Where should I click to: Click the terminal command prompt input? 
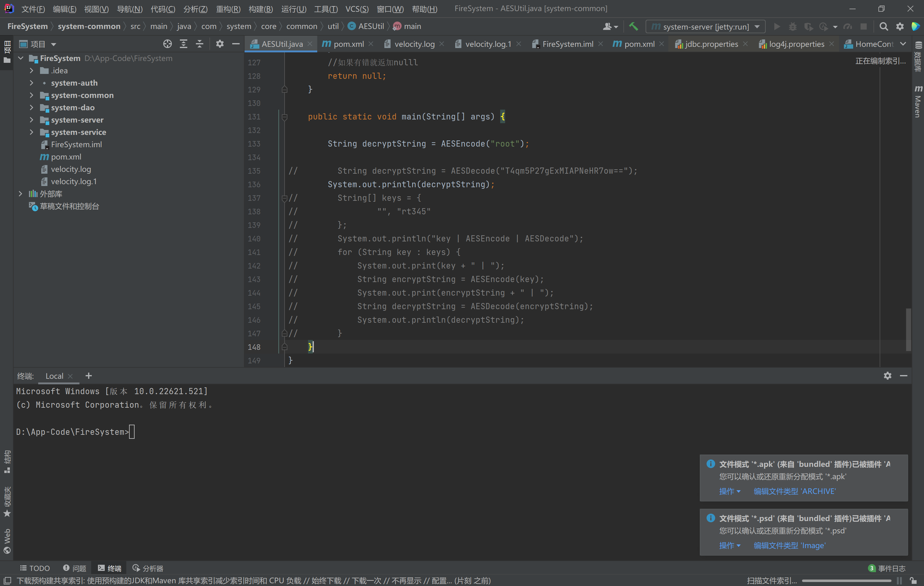click(x=132, y=432)
